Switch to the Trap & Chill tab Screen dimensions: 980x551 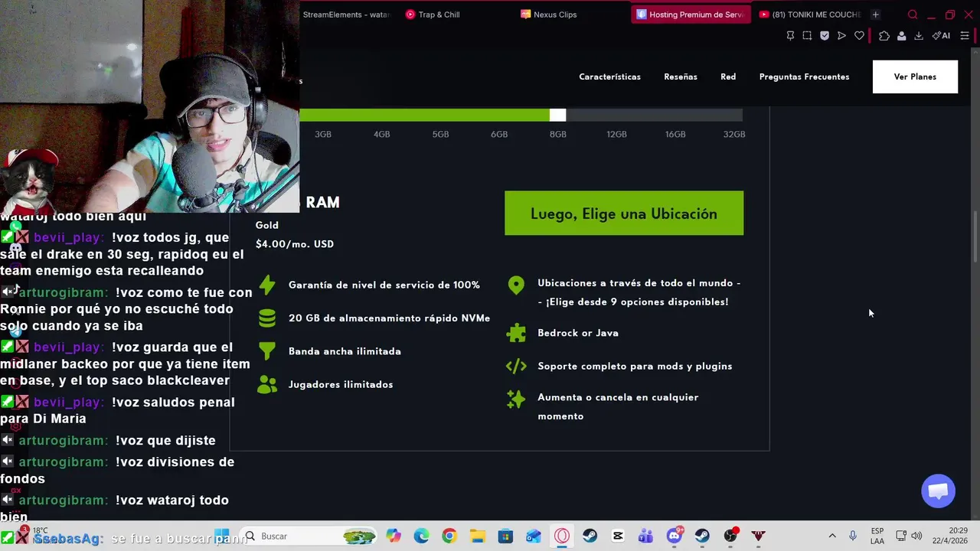click(x=439, y=15)
